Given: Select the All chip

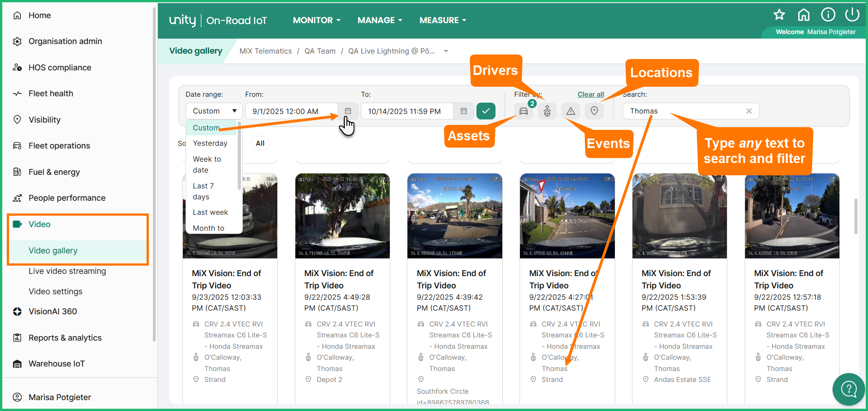Looking at the screenshot, I should click(260, 144).
